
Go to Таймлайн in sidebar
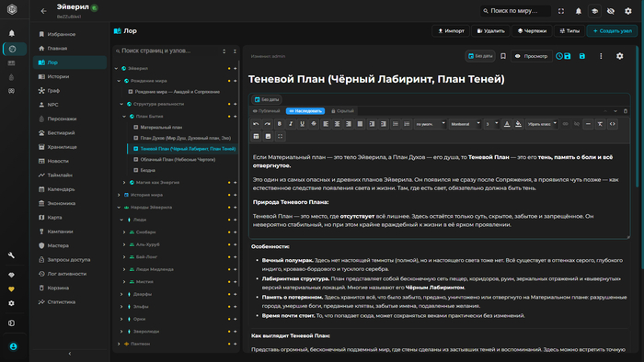coord(70,175)
